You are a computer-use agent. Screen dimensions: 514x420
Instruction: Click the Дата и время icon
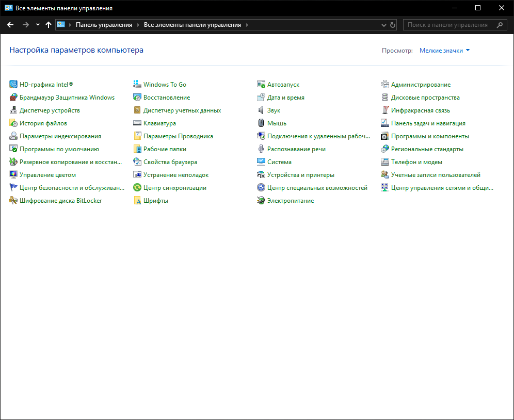(x=261, y=98)
